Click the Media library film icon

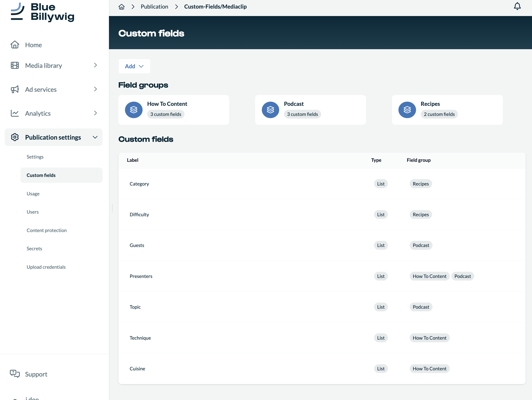tap(15, 65)
